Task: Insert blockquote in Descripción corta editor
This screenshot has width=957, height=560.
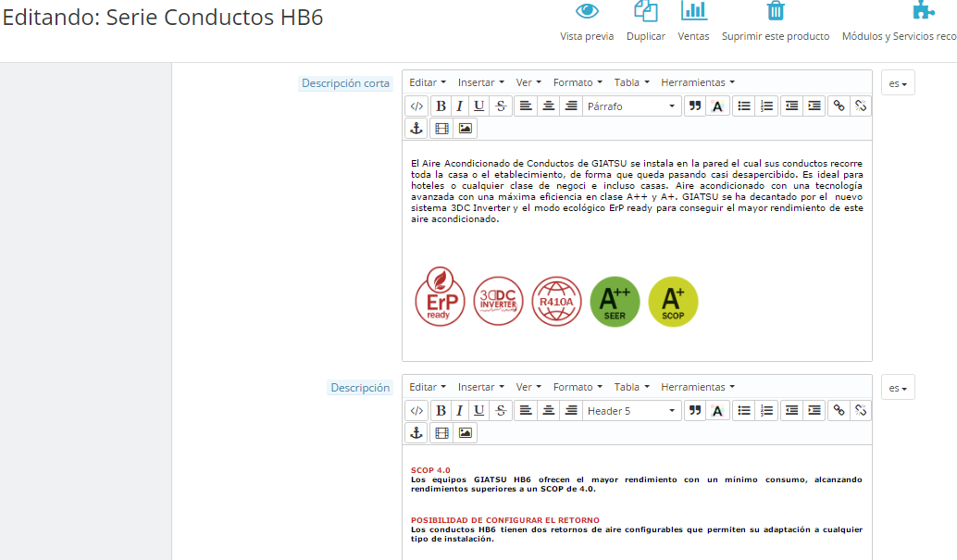Action: click(694, 106)
